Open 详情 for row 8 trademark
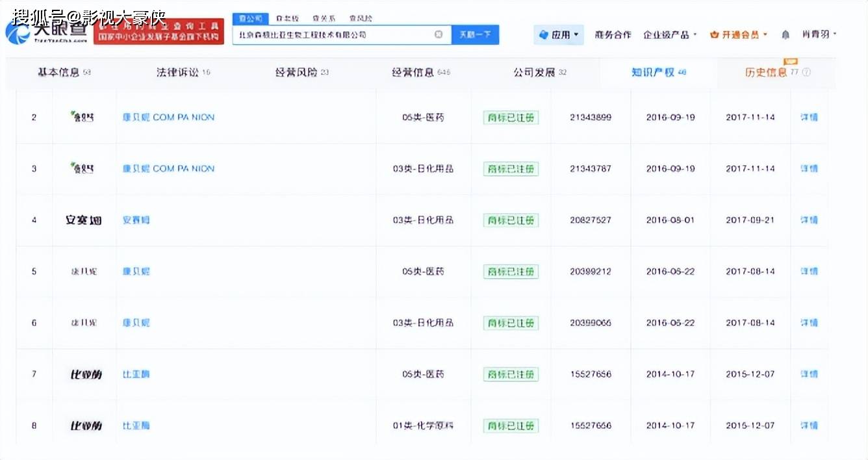This screenshot has width=868, height=460. coord(809,426)
